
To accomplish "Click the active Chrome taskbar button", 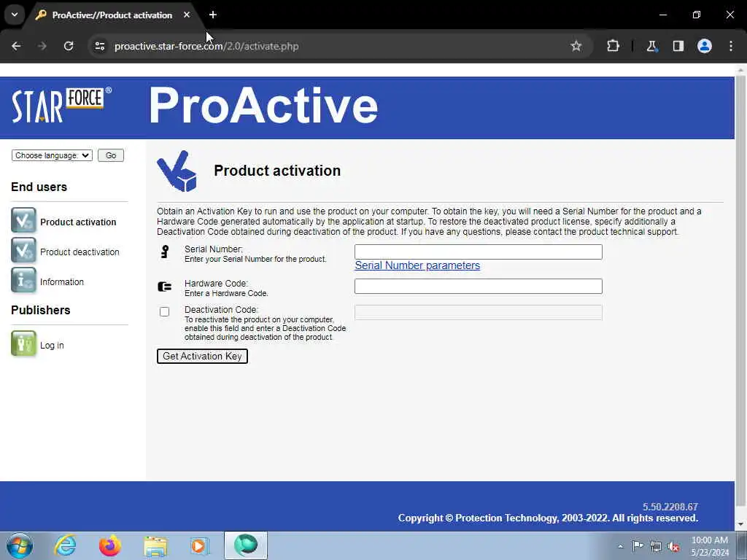I will click(x=246, y=545).
